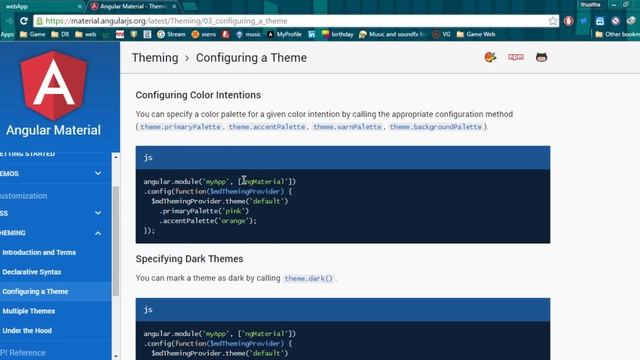Click the forward arrow in the browser toolbar
This screenshot has width=640, height=360.
(x=9, y=21)
